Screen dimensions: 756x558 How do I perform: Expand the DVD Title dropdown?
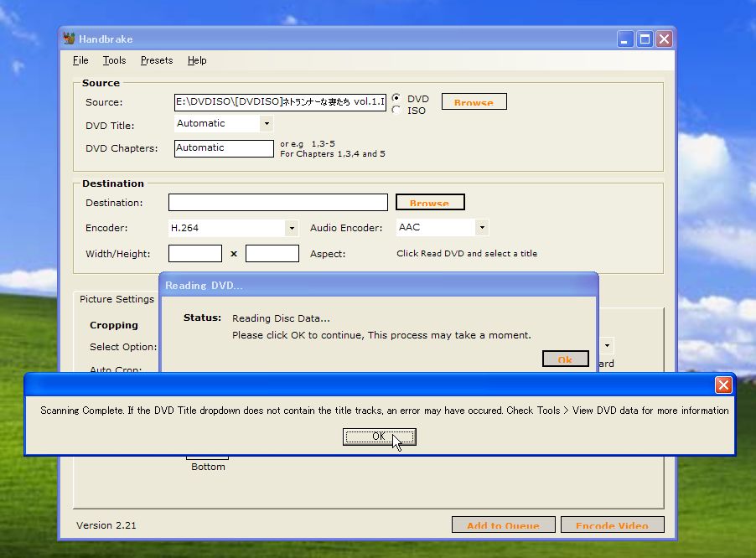(267, 123)
